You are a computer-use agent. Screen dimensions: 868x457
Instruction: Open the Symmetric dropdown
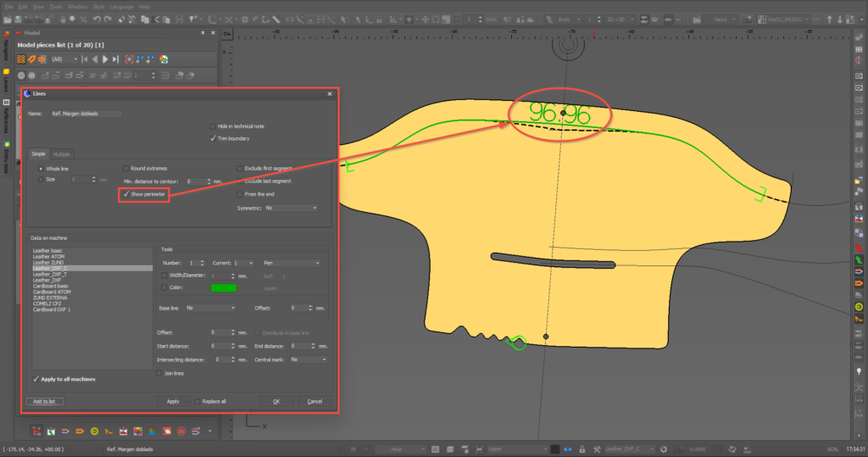pos(291,208)
